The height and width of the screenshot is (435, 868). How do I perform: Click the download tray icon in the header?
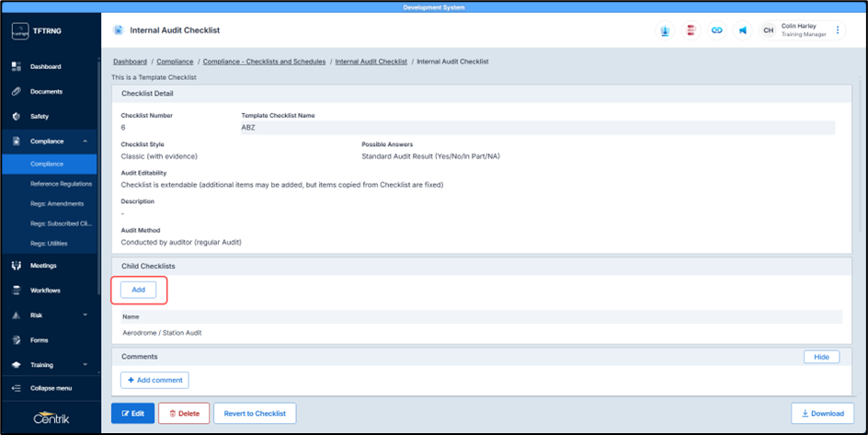(x=665, y=30)
